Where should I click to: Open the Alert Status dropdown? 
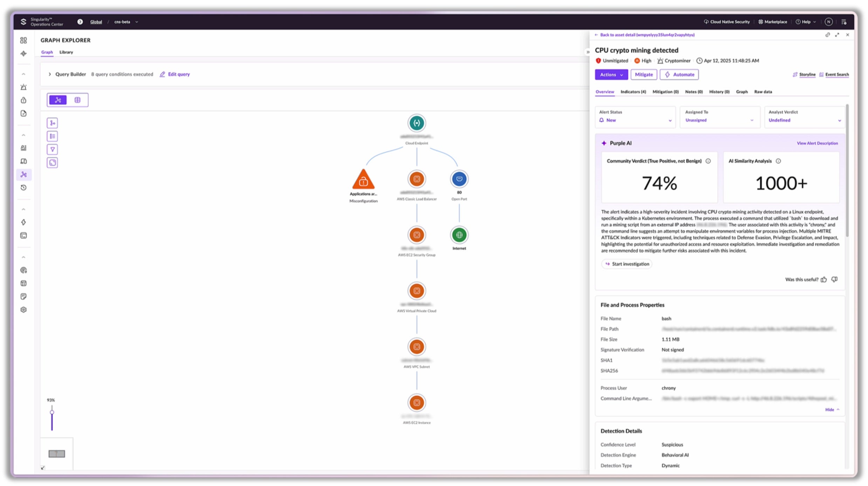(x=635, y=120)
